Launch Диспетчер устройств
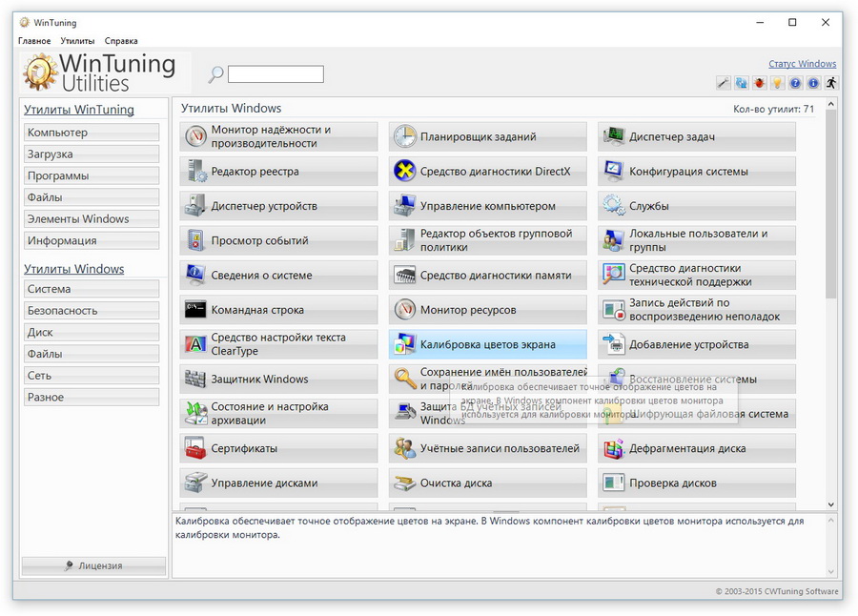Image resolution: width=858 pixels, height=616 pixels. (278, 206)
